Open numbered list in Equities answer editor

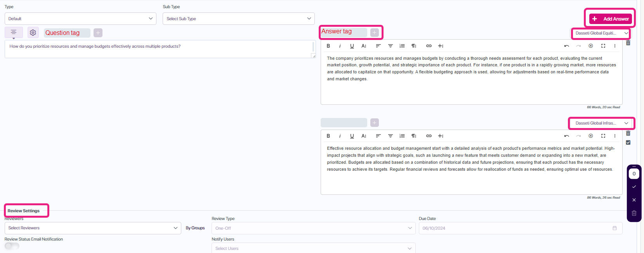click(x=402, y=46)
